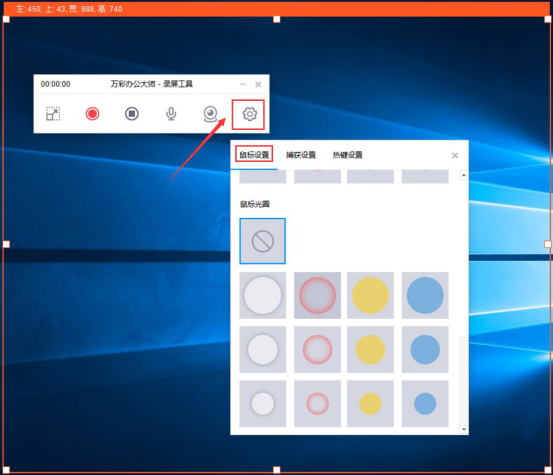Screen dimensions: 553x475
Task: Select the no-halo cursor option
Action: click(263, 241)
